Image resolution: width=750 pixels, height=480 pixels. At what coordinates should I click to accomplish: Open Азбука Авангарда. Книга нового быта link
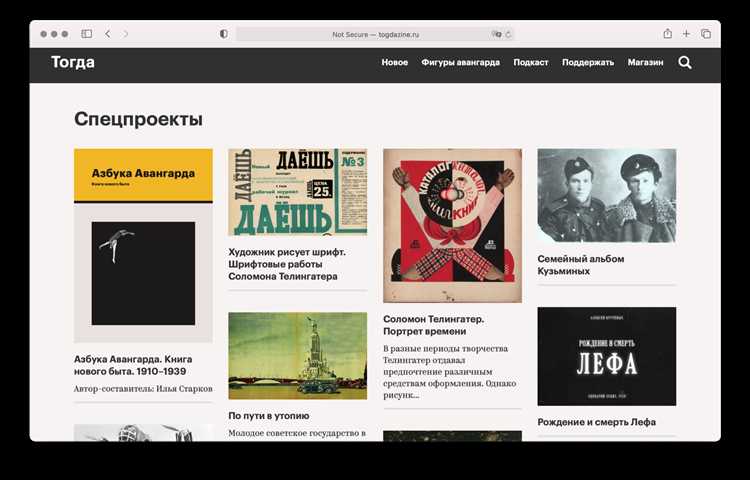pos(133,365)
